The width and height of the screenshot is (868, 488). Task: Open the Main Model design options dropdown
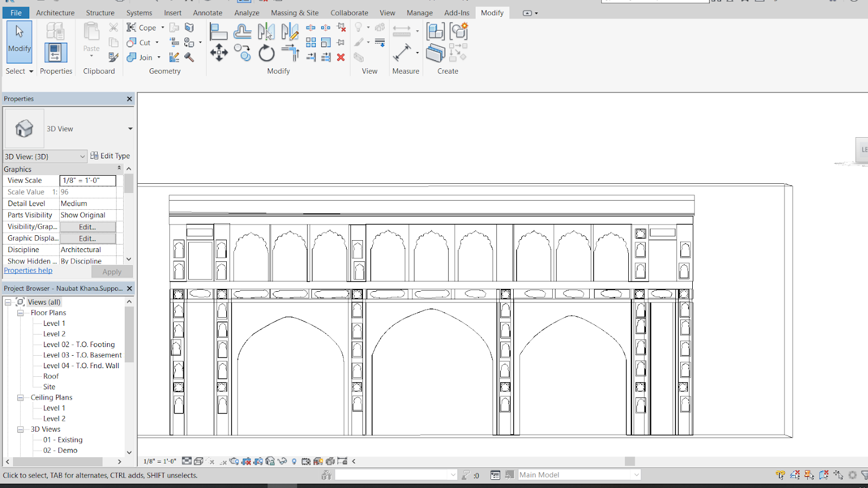636,475
